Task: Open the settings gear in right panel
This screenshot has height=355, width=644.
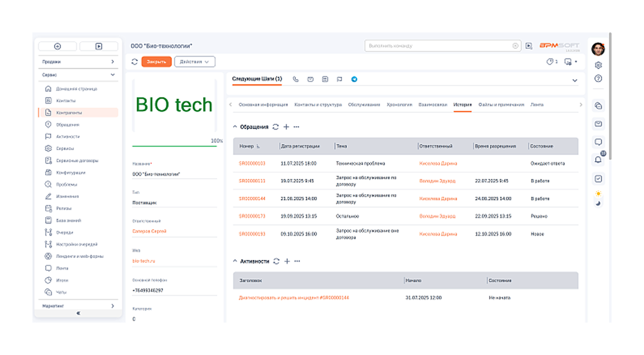Action: 598,65
